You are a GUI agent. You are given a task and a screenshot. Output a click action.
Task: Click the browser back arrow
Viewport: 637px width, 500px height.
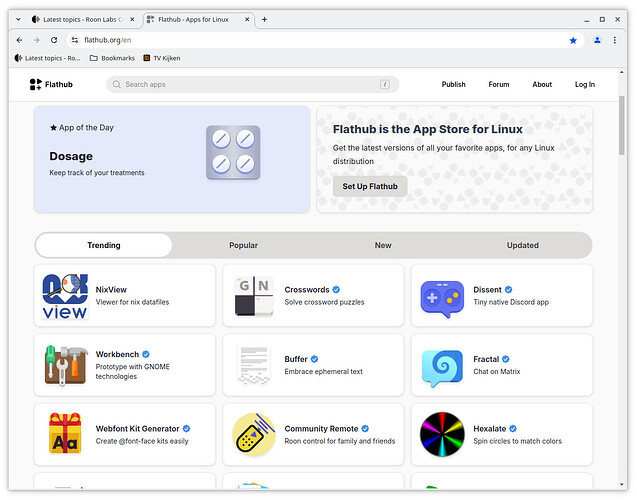(x=19, y=40)
